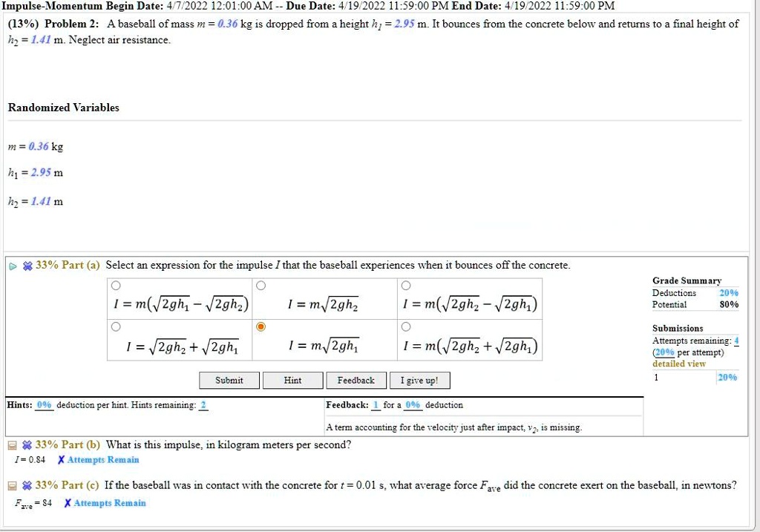Select the expression I = m(√2gh₁ − √2gh₂)

pos(115,284)
